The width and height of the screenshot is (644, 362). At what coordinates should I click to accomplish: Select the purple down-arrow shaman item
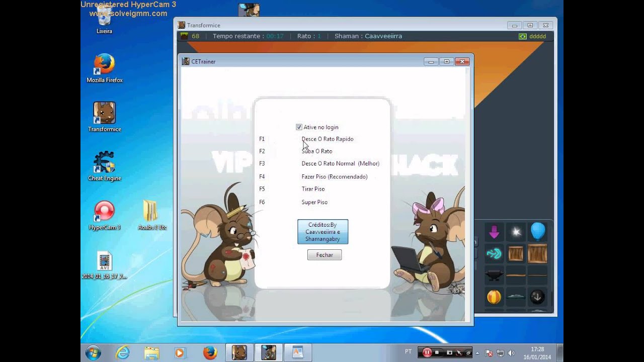pyautogui.click(x=494, y=232)
